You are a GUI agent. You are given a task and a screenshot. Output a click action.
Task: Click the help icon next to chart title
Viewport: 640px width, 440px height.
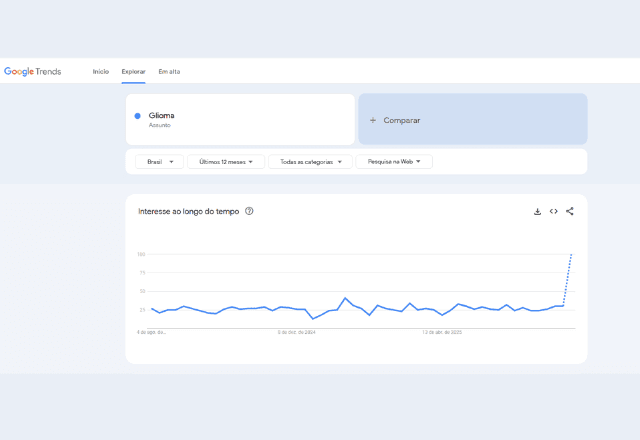pos(249,211)
